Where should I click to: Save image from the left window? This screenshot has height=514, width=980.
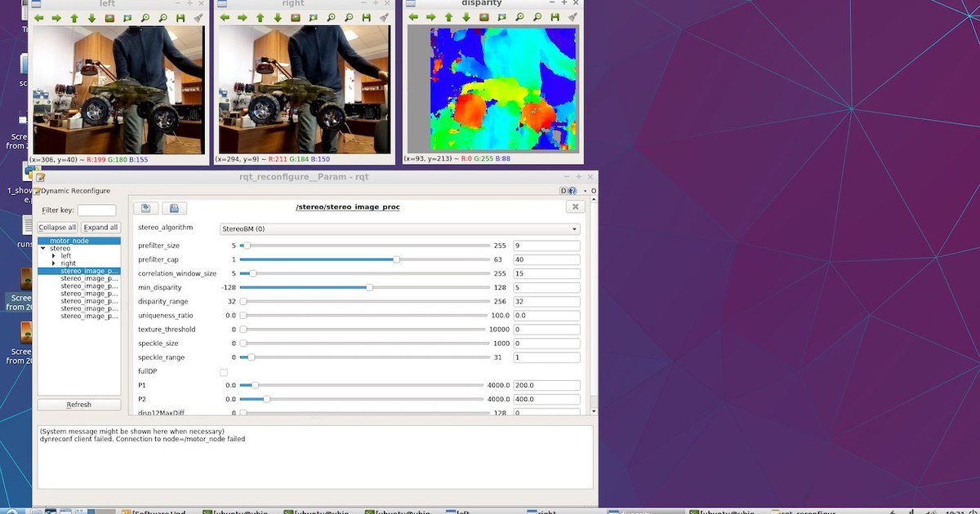(180, 17)
